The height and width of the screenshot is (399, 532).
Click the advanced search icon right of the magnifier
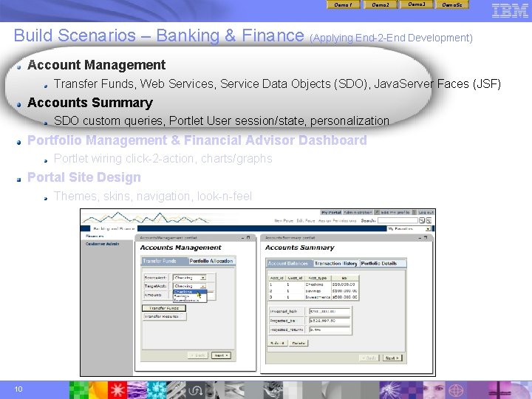pyautogui.click(x=429, y=220)
